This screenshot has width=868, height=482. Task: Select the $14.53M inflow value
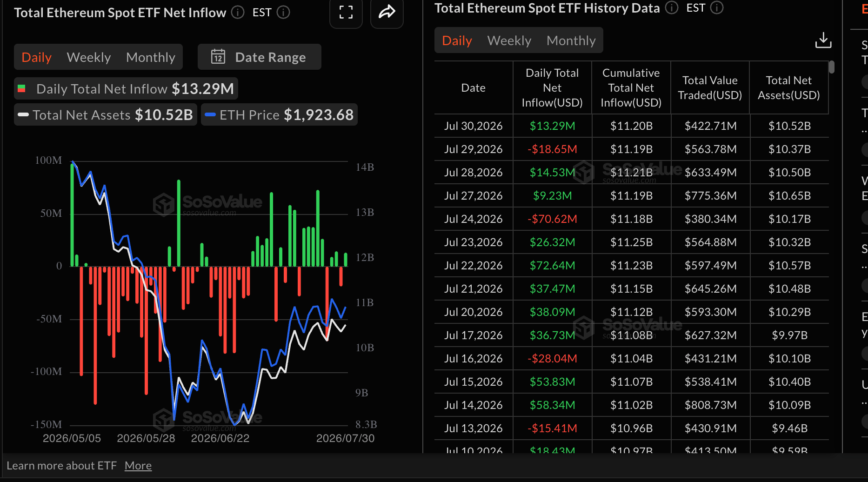click(552, 173)
